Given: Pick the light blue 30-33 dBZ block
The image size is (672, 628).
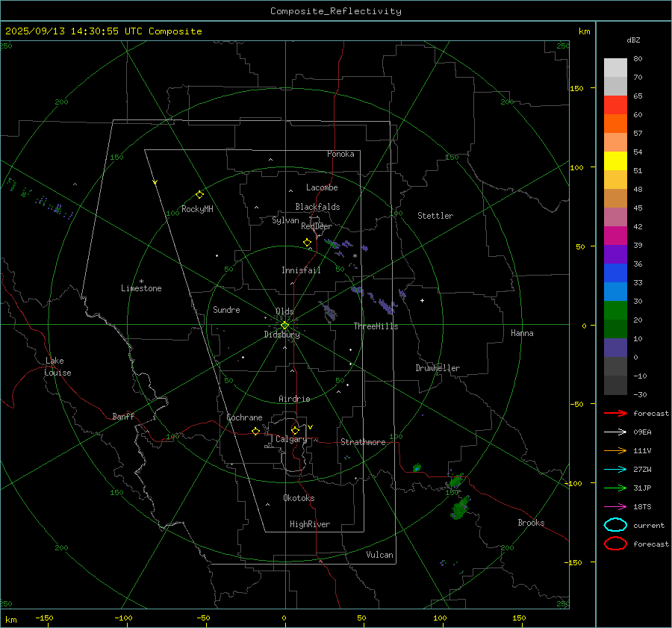Looking at the screenshot, I should 615,292.
